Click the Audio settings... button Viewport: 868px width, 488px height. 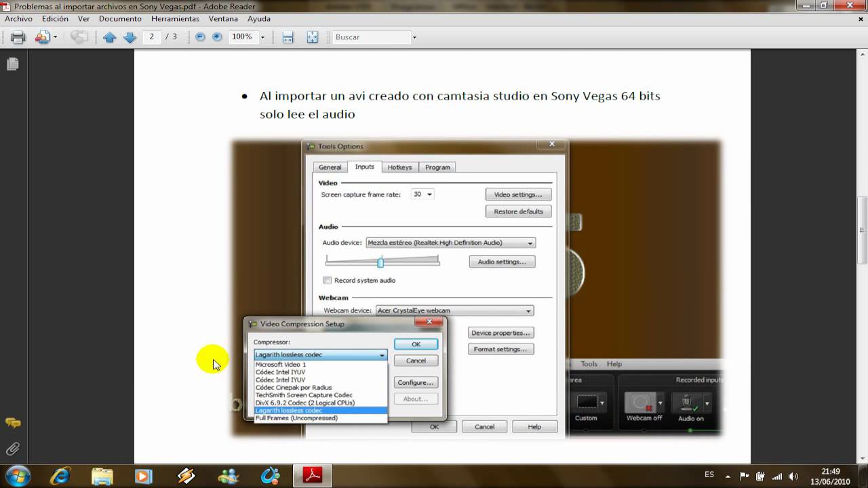(502, 262)
